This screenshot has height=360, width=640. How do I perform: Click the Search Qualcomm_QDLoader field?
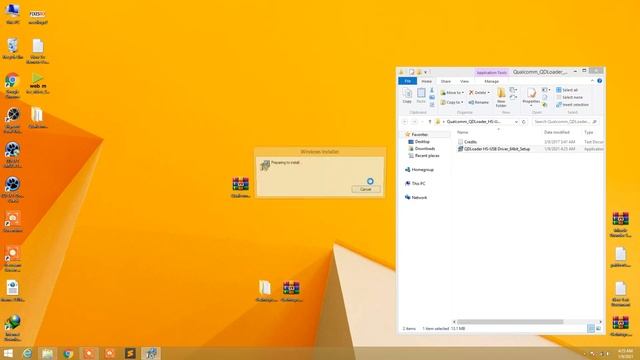565,122
